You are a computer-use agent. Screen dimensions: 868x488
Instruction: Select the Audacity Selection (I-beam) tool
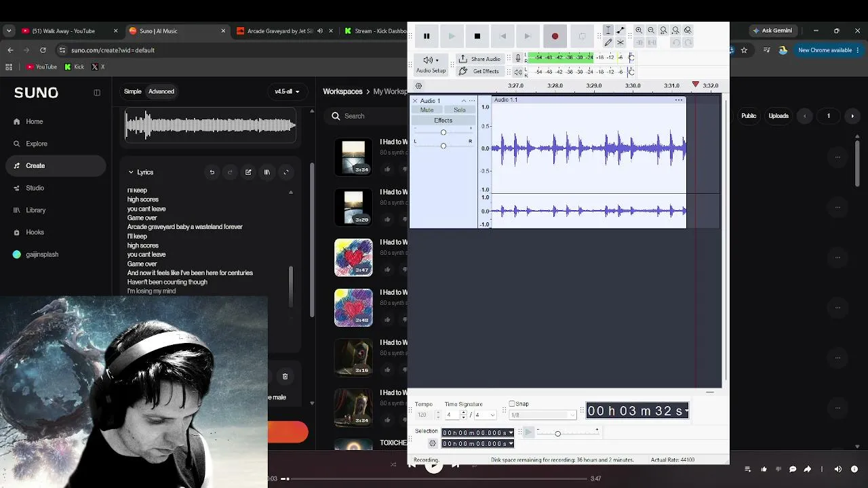pyautogui.click(x=608, y=30)
